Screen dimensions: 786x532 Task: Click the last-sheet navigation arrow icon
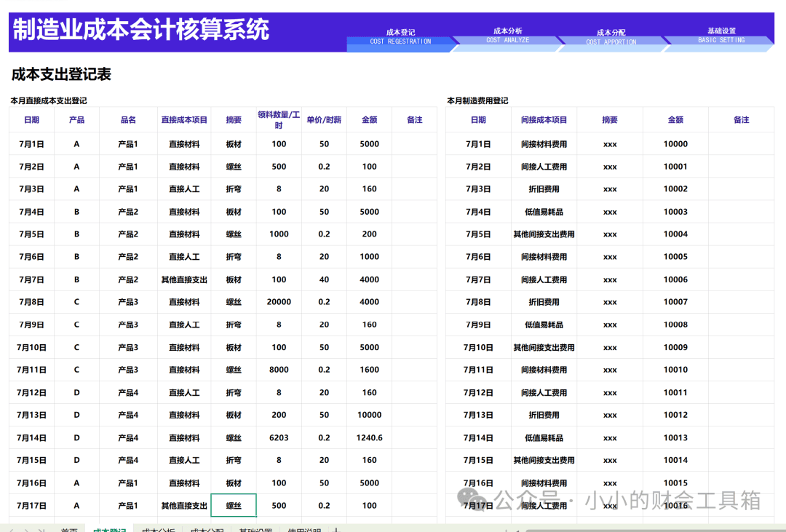43,530
